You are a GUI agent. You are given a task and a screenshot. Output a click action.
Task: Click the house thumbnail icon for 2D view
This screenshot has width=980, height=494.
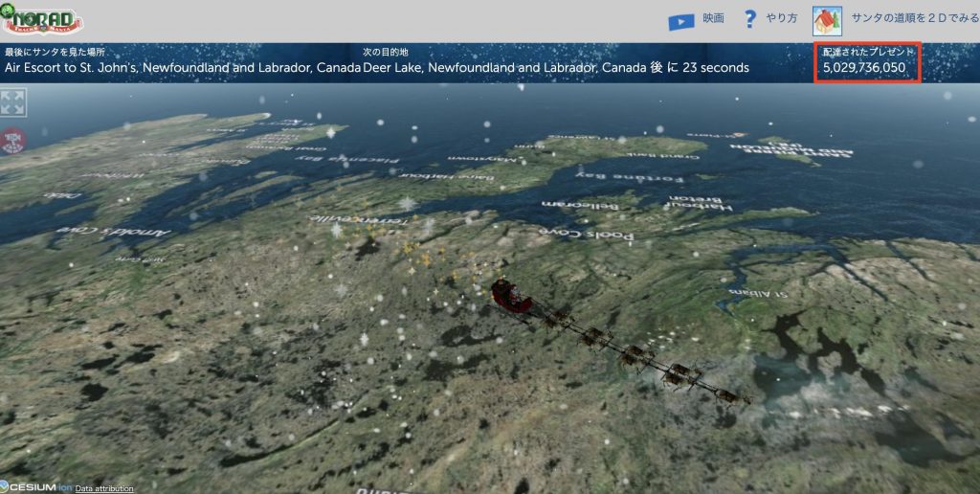click(826, 20)
